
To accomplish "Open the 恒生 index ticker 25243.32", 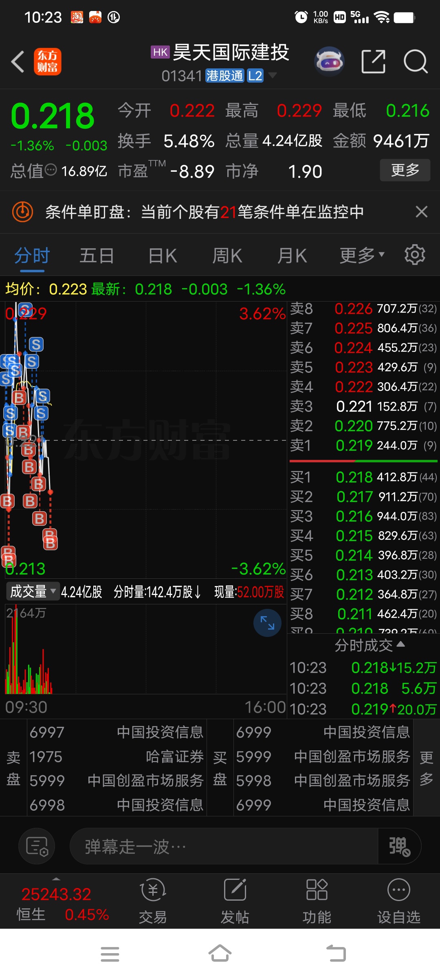I will click(56, 894).
